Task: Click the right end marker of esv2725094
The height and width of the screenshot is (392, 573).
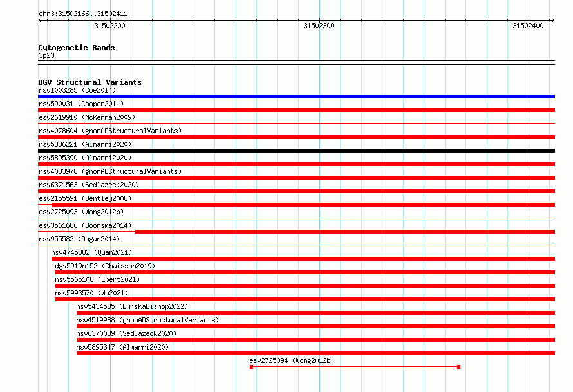Action: (458, 367)
